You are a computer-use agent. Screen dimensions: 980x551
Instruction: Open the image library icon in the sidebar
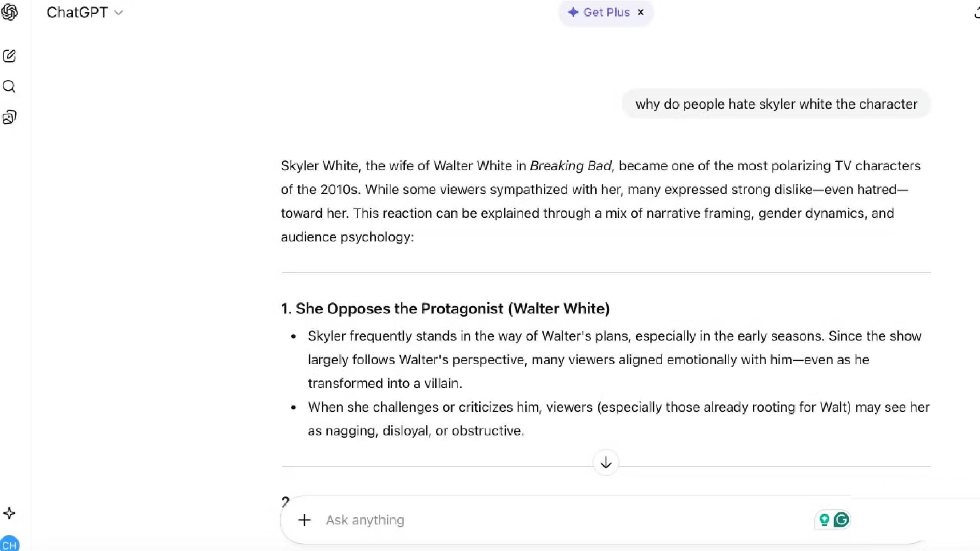9,117
